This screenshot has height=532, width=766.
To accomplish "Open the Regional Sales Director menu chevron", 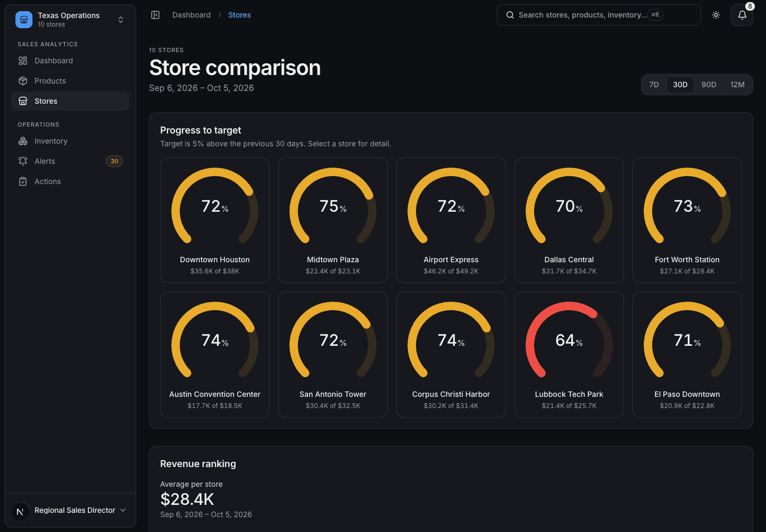I will 123,510.
